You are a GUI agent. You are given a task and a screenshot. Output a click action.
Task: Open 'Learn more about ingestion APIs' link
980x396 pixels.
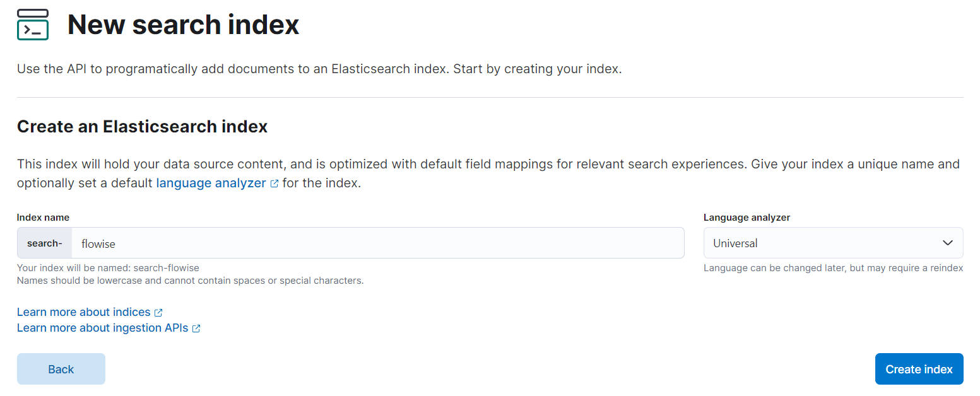click(103, 328)
